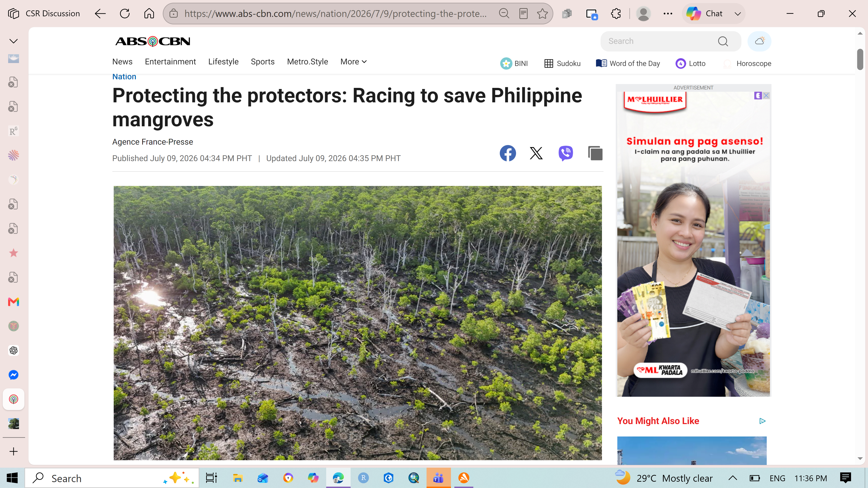The image size is (868, 488).
Task: Collapse the vertical tabs group chevron
Action: (14, 41)
